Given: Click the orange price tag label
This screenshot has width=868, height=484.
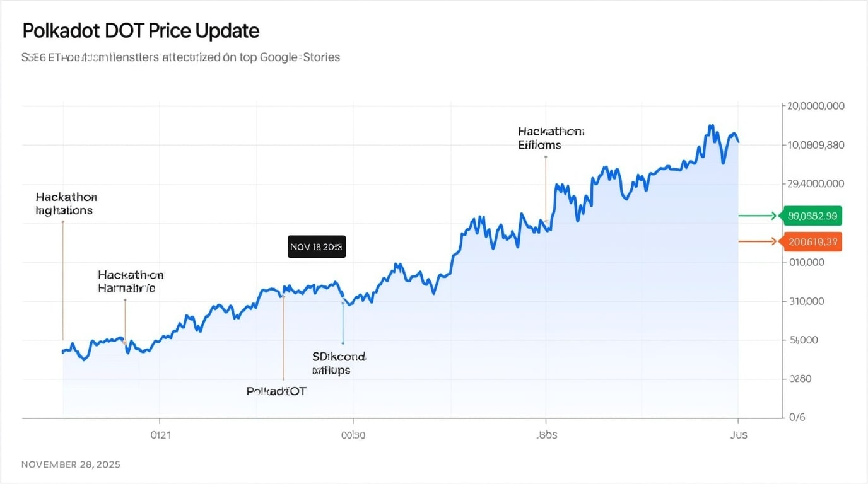Looking at the screenshot, I should (812, 241).
